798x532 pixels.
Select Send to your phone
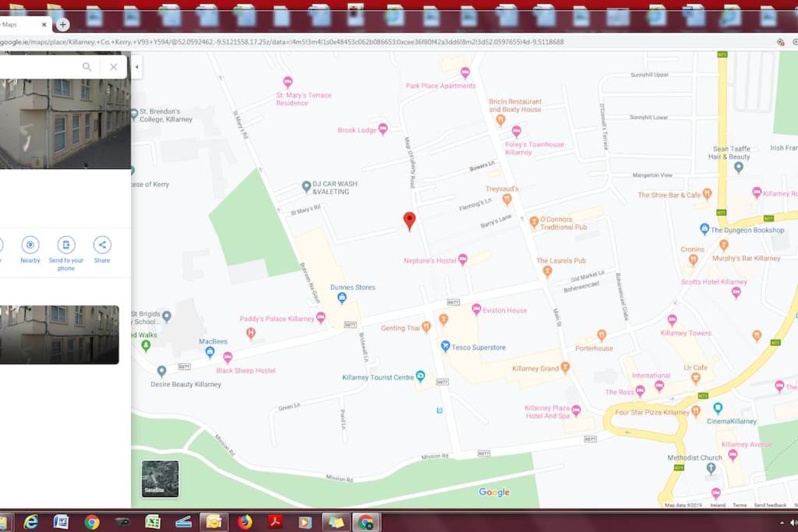point(66,253)
